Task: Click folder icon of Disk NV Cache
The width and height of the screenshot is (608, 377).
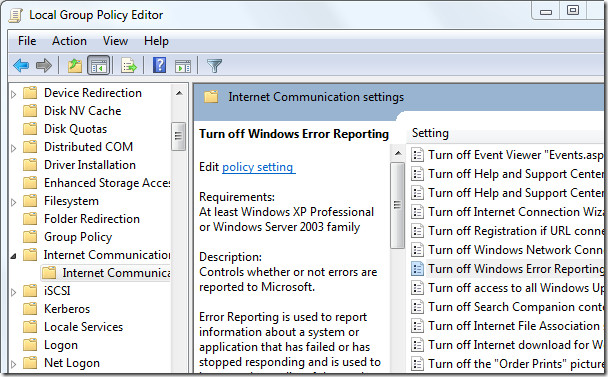Action: click(x=30, y=111)
